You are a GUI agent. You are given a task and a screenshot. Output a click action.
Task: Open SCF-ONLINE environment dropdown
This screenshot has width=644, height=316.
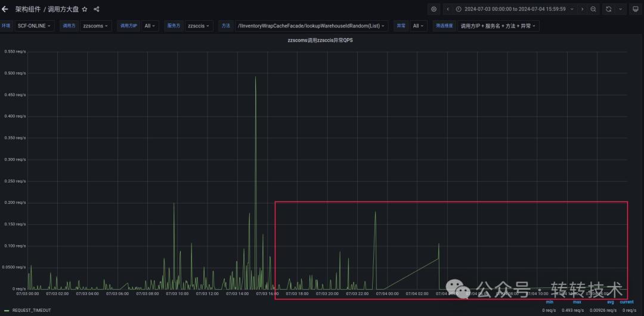(35, 26)
